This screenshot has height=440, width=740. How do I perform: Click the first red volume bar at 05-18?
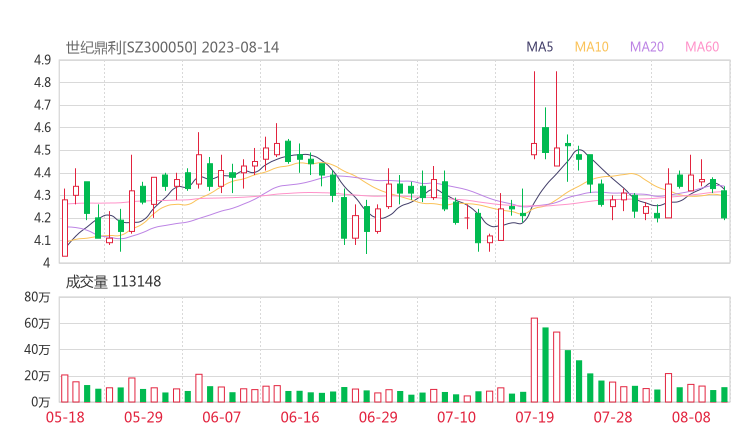(65, 389)
